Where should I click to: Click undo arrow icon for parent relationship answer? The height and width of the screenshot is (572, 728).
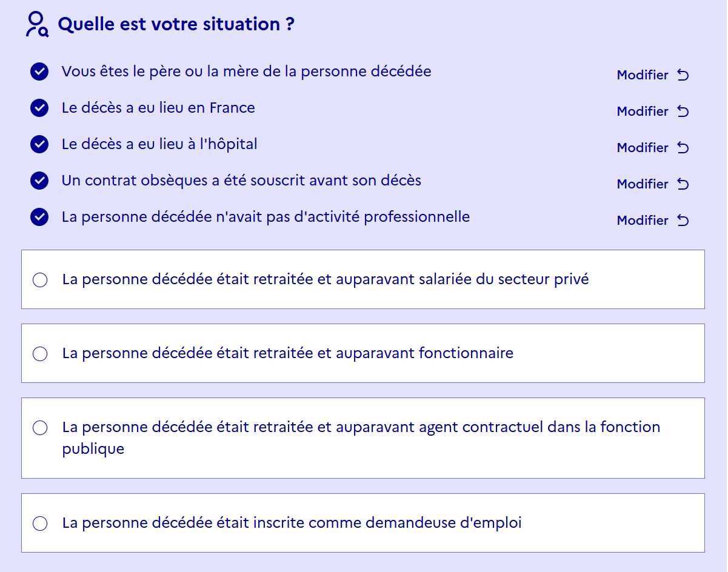point(683,75)
